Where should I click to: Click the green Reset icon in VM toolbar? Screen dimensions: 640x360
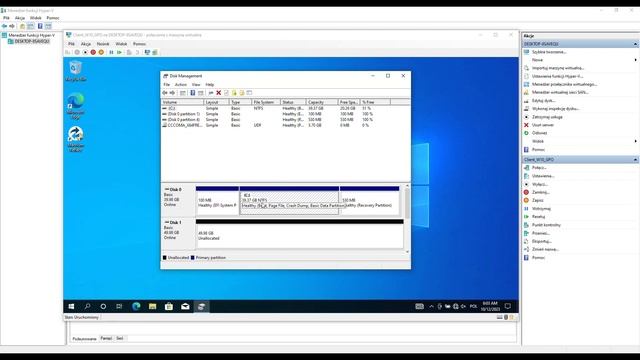pyautogui.click(x=119, y=52)
